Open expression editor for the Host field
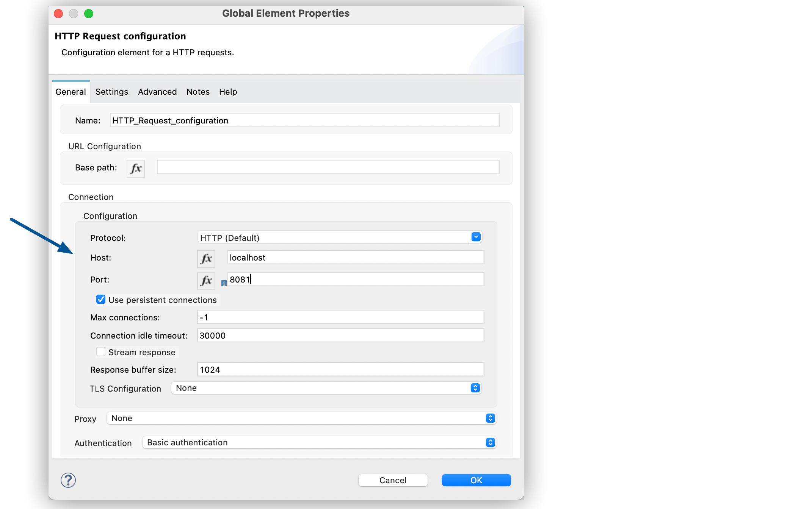 tap(206, 259)
